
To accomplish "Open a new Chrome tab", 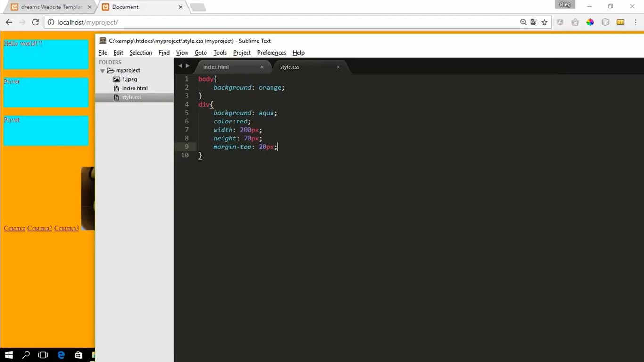I will pos(198,8).
